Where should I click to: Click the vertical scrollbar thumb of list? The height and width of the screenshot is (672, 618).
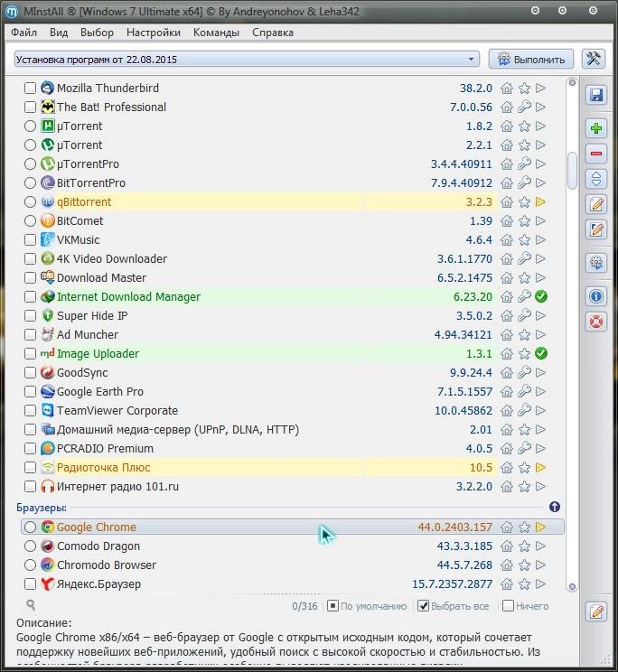572,170
